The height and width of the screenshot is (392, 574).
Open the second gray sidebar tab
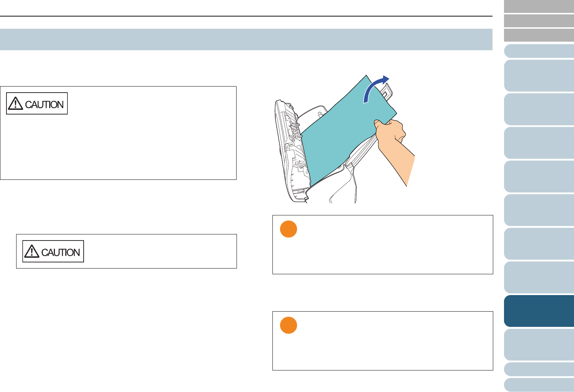click(539, 21)
